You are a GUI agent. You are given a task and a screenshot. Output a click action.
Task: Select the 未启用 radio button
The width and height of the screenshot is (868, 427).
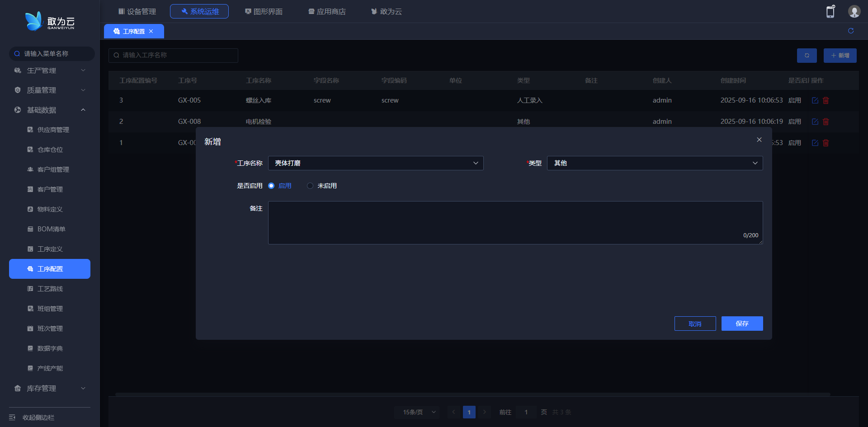click(x=310, y=186)
